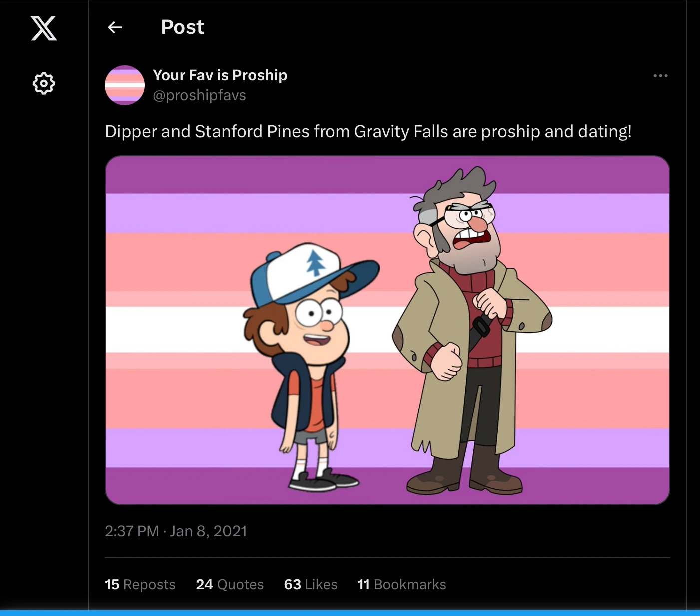The height and width of the screenshot is (616, 700).
Task: View the 24 Quotes list
Action: coord(230,584)
